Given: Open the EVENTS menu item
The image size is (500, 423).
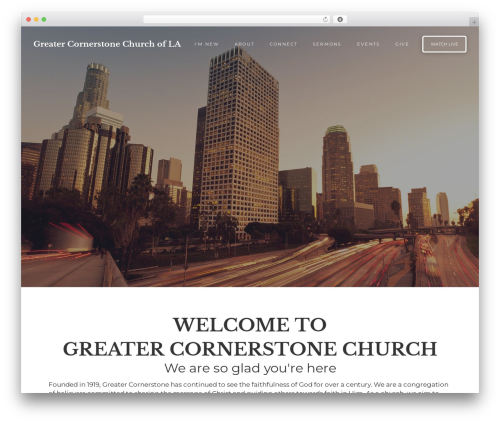Looking at the screenshot, I should tap(368, 44).
